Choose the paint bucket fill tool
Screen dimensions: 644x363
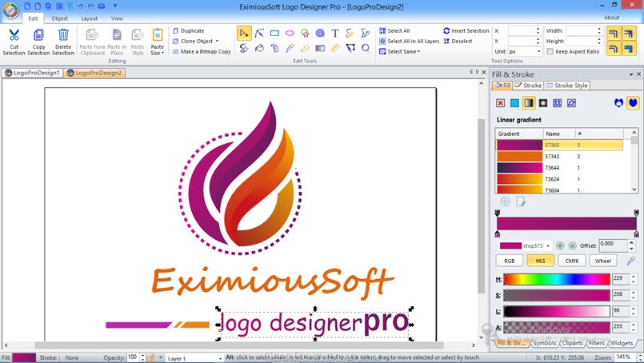coord(259,49)
